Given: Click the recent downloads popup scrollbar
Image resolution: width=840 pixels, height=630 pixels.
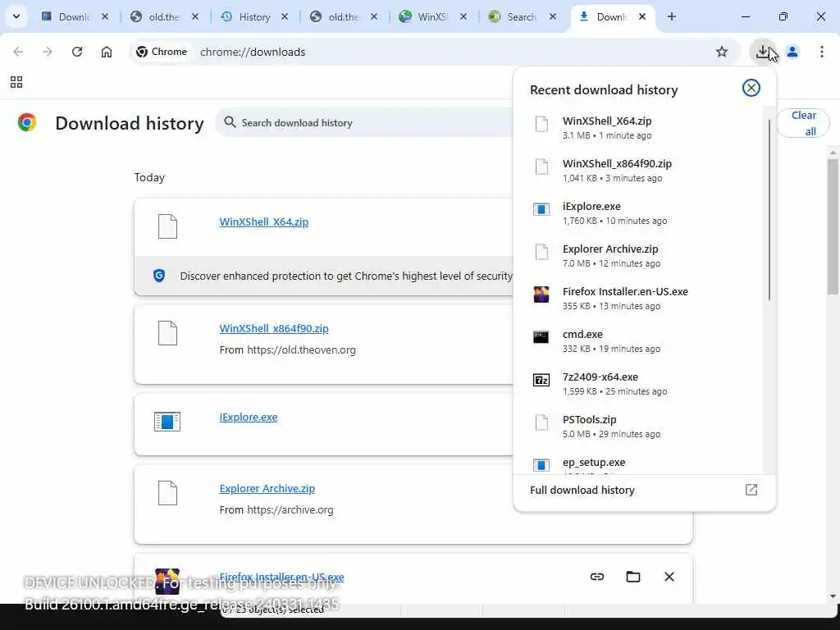Looking at the screenshot, I should pyautogui.click(x=769, y=209).
